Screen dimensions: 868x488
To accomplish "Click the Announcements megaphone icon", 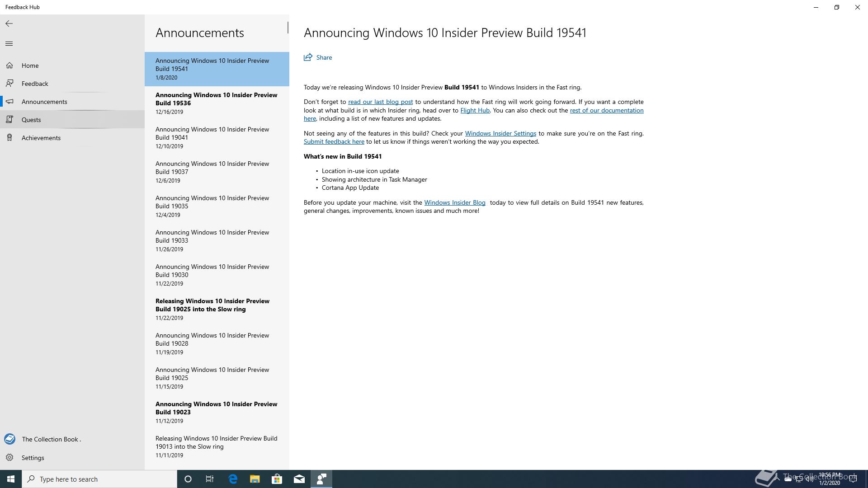I will [9, 102].
